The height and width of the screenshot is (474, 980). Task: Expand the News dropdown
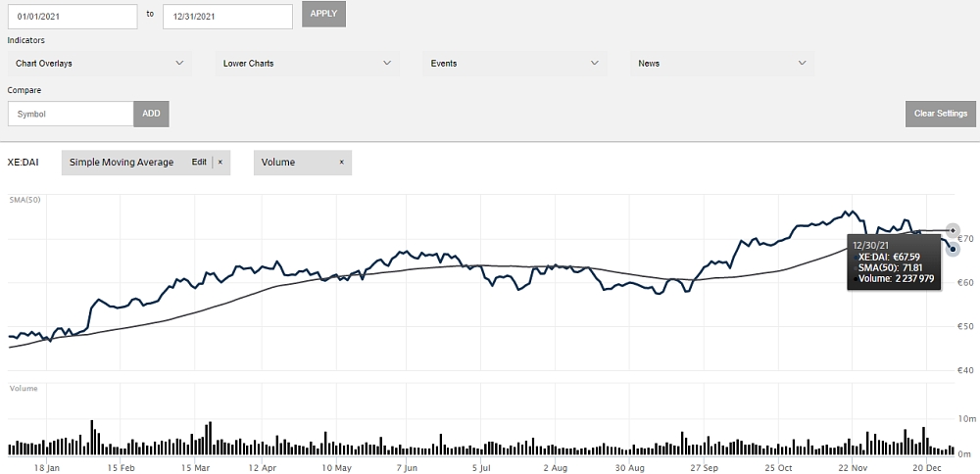pos(722,64)
